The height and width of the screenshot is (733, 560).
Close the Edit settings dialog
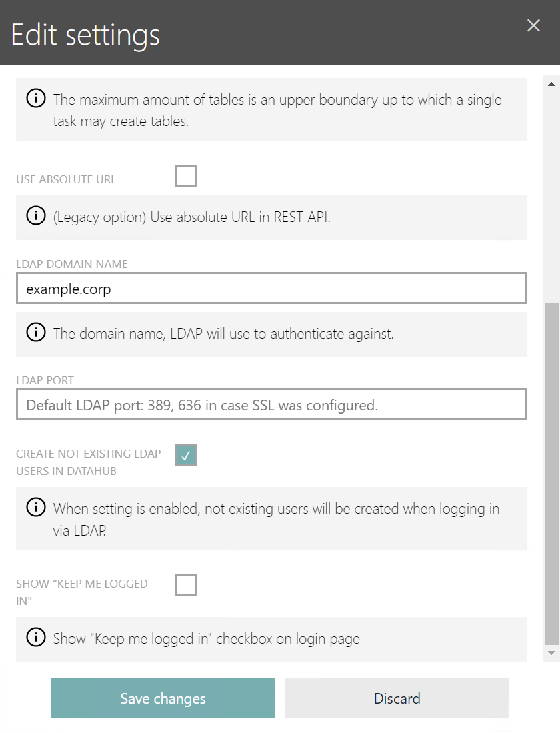[x=533, y=25]
